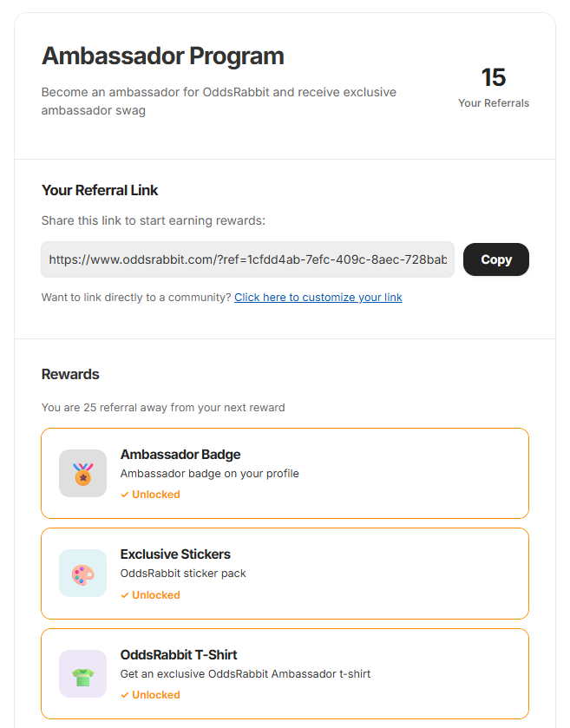Copy the referral link

(495, 259)
